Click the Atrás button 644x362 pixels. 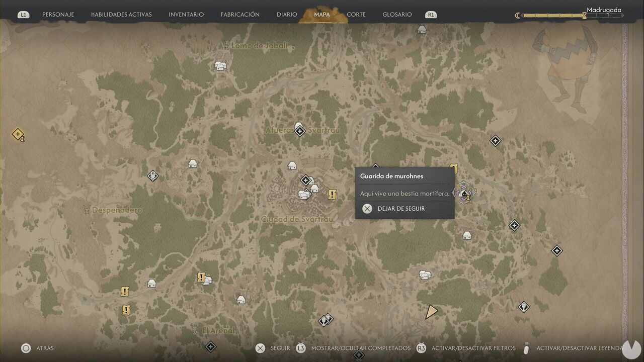tap(37, 348)
